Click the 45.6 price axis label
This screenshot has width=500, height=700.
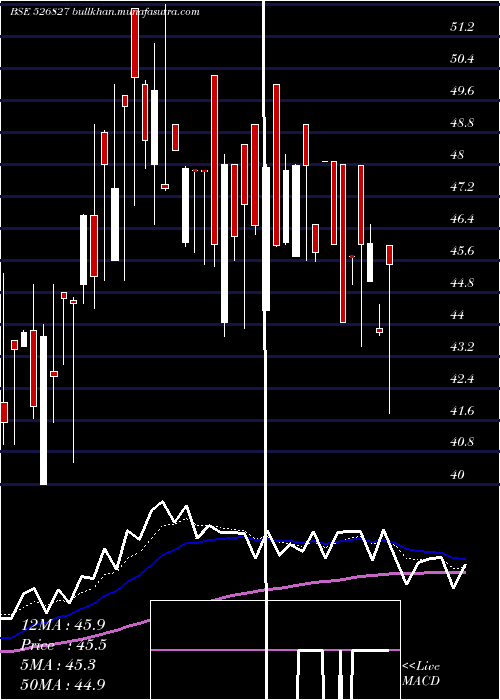[462, 251]
